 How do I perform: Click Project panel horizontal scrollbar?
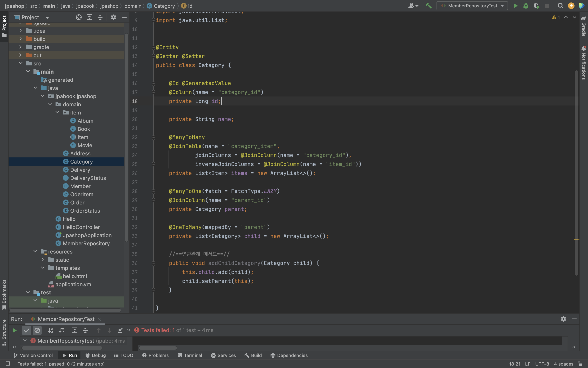[x=65, y=310]
